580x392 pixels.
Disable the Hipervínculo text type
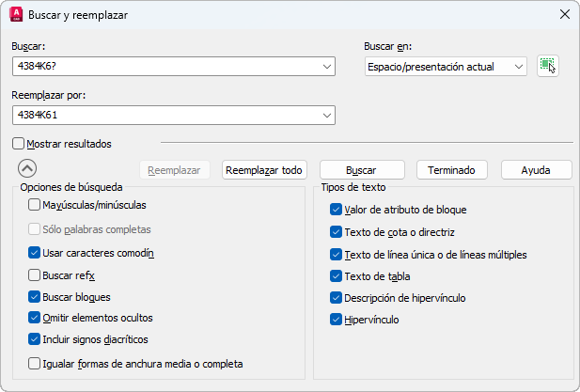click(x=337, y=320)
